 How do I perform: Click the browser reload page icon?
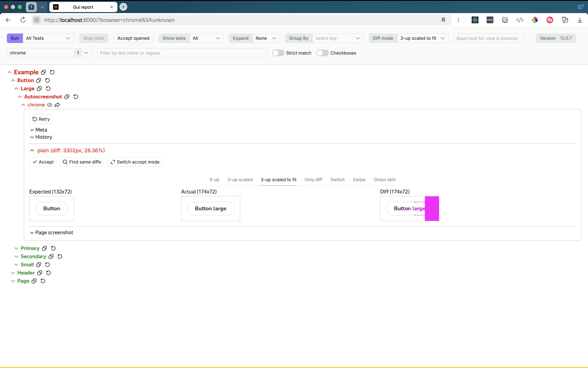coord(23,20)
